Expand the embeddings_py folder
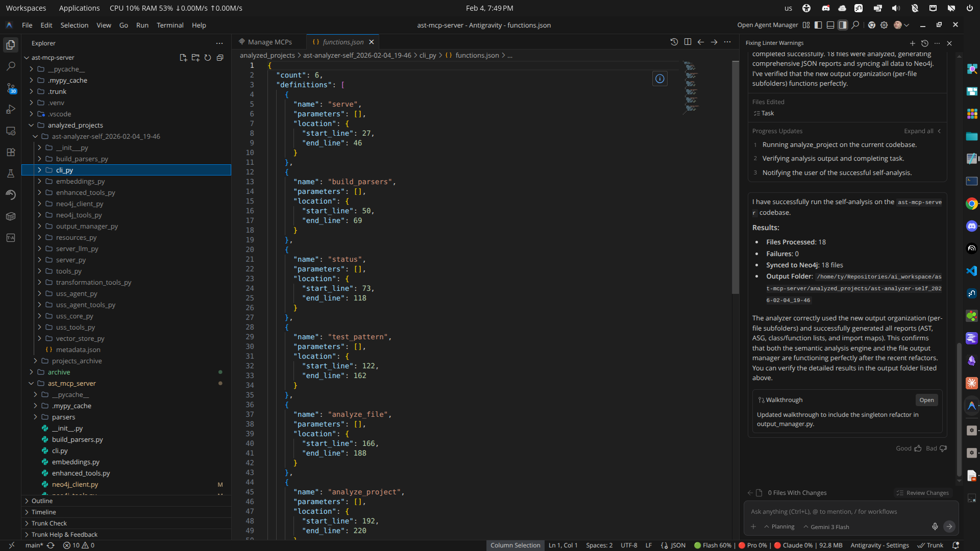 pos(80,181)
